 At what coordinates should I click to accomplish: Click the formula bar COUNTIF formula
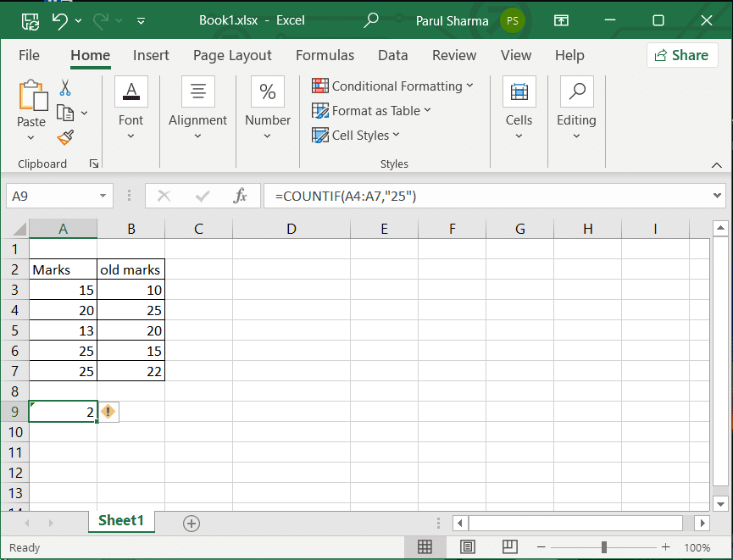coord(346,196)
